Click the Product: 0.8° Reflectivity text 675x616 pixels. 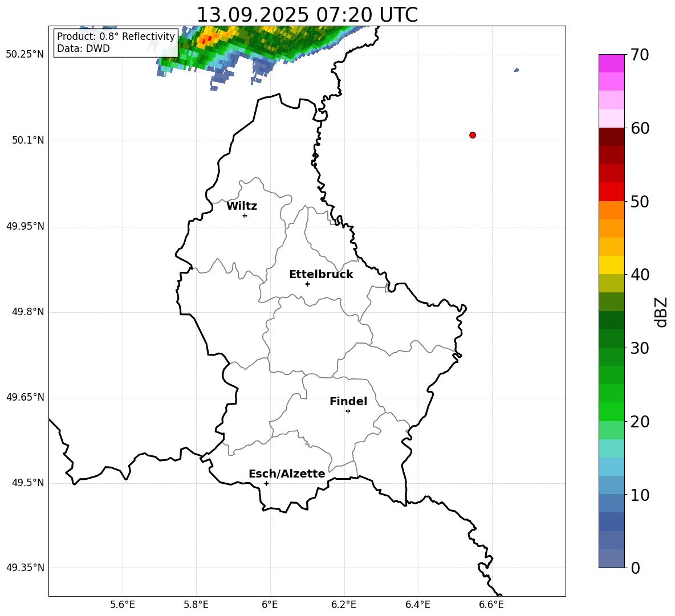(116, 36)
